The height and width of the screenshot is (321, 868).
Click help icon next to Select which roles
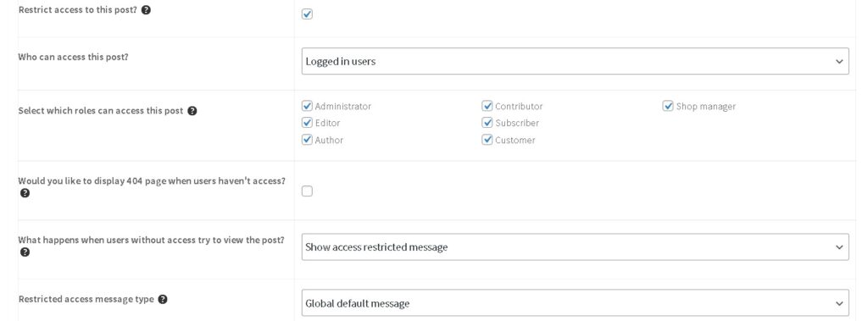click(192, 111)
